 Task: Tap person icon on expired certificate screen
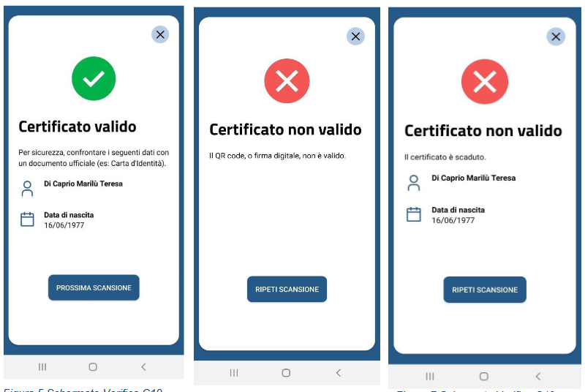coord(413,183)
